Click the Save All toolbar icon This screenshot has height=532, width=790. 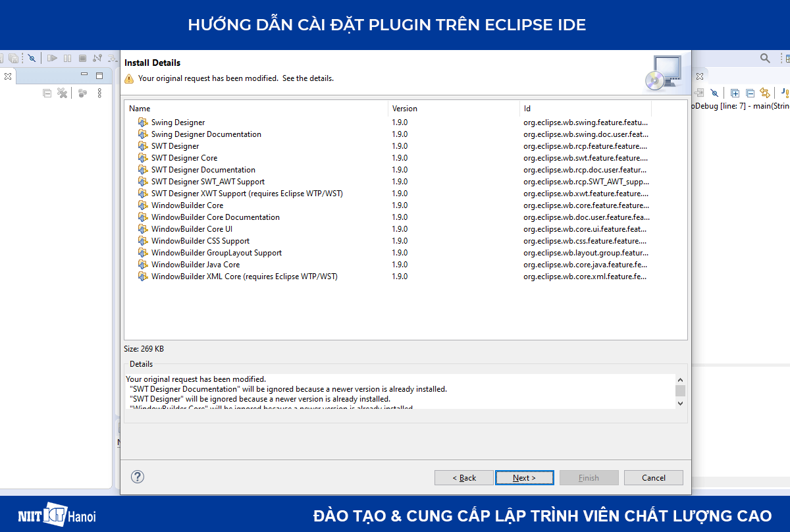tap(13, 58)
